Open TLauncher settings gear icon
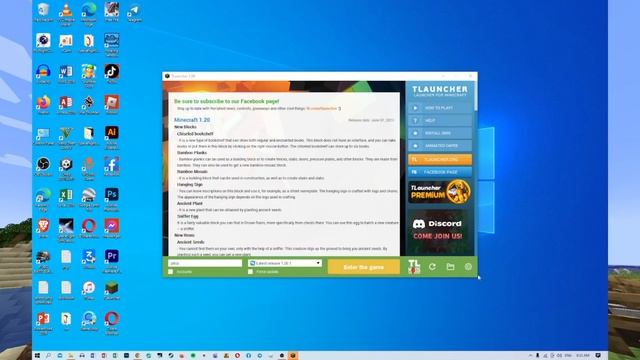The height and width of the screenshot is (360, 640). (x=468, y=267)
